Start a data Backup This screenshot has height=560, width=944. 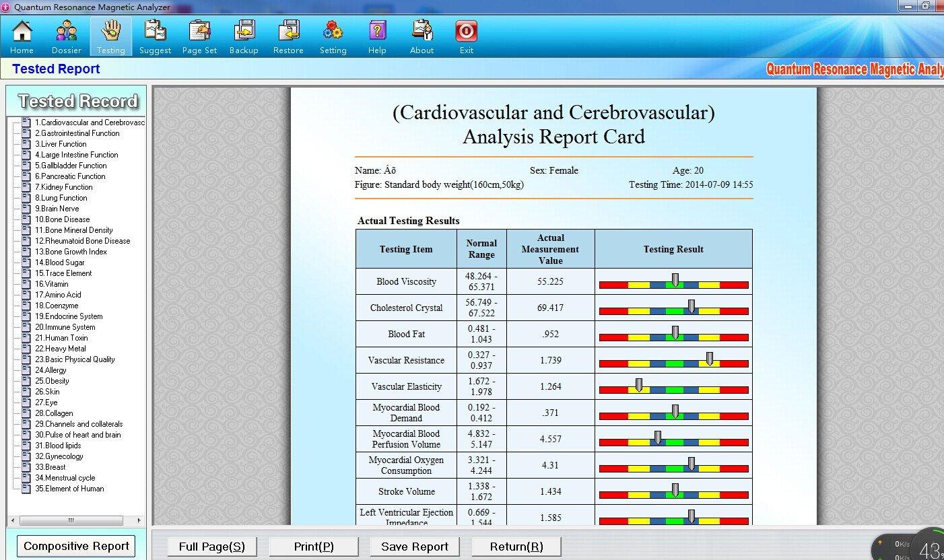pyautogui.click(x=244, y=35)
